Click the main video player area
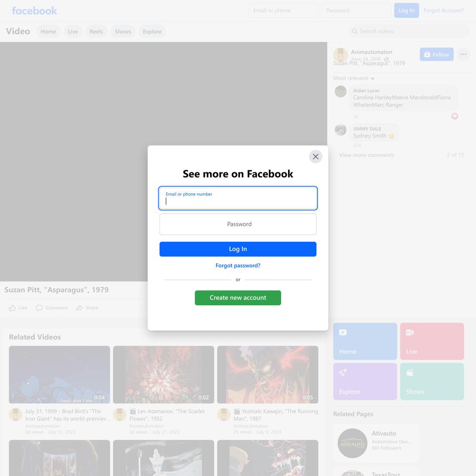 click(164, 162)
